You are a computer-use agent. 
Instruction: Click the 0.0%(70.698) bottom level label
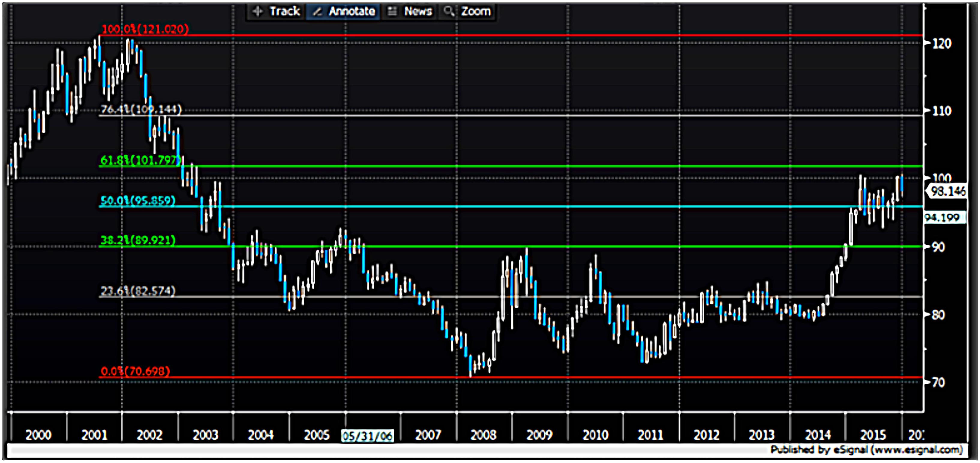click(135, 371)
